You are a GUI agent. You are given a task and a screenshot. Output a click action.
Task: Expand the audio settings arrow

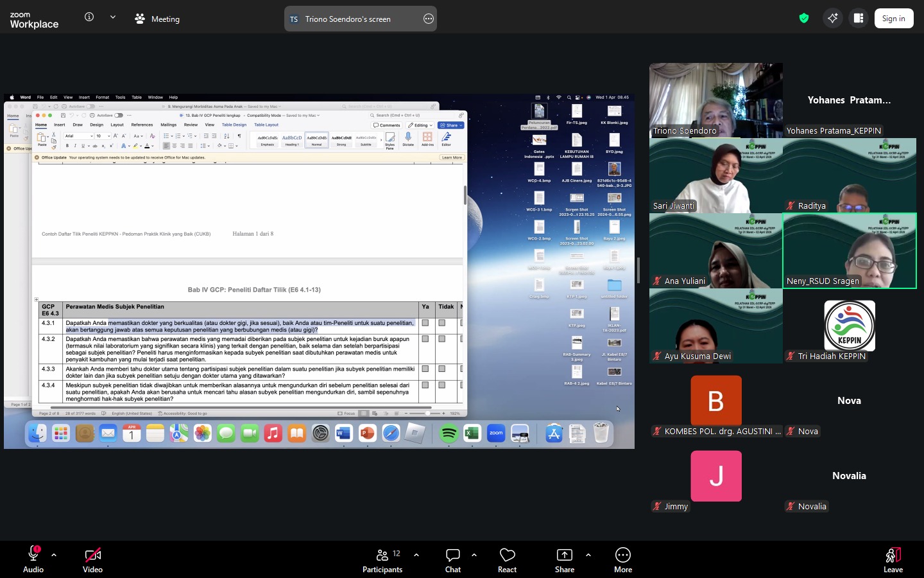[54, 555]
